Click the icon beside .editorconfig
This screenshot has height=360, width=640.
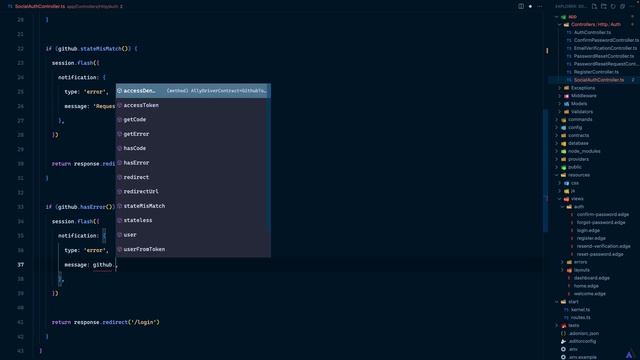[563, 342]
